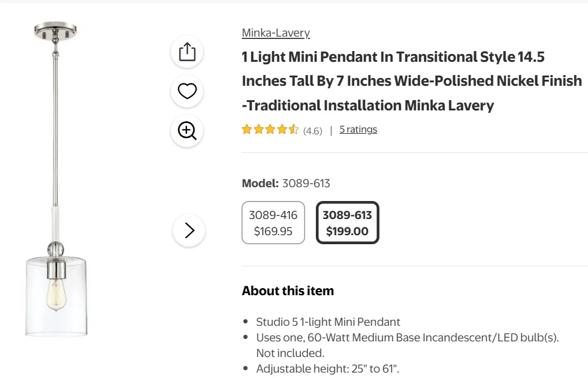
Task: Open the 5 ratings link
Action: coord(358,130)
